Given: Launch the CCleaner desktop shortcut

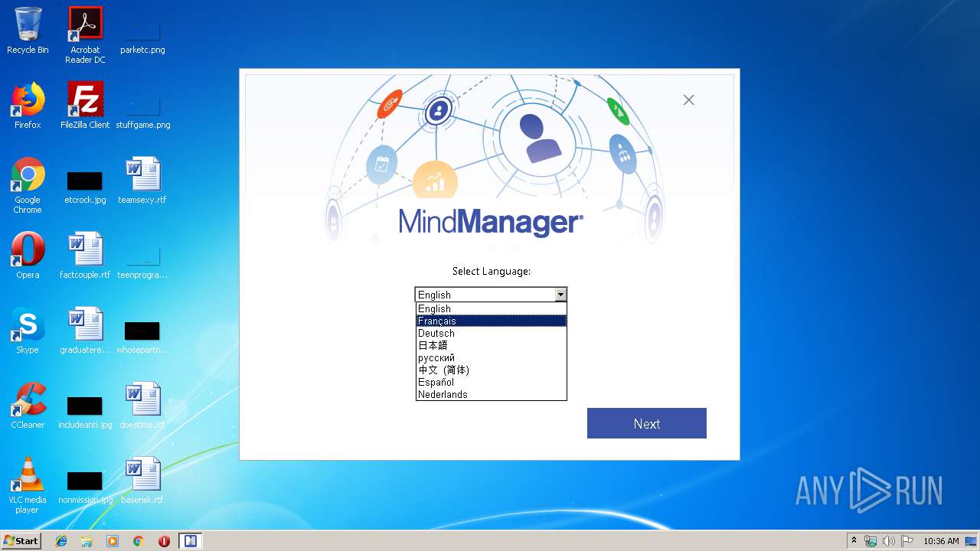Looking at the screenshot, I should pos(28,406).
